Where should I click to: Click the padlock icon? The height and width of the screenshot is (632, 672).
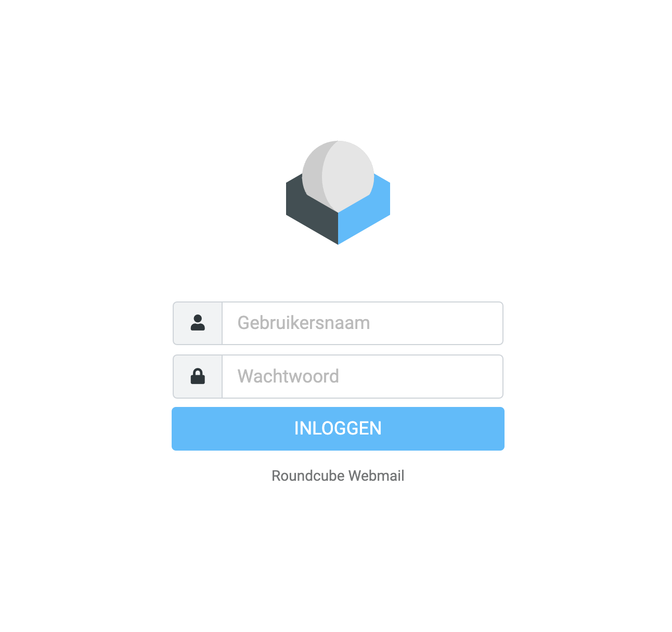click(198, 376)
